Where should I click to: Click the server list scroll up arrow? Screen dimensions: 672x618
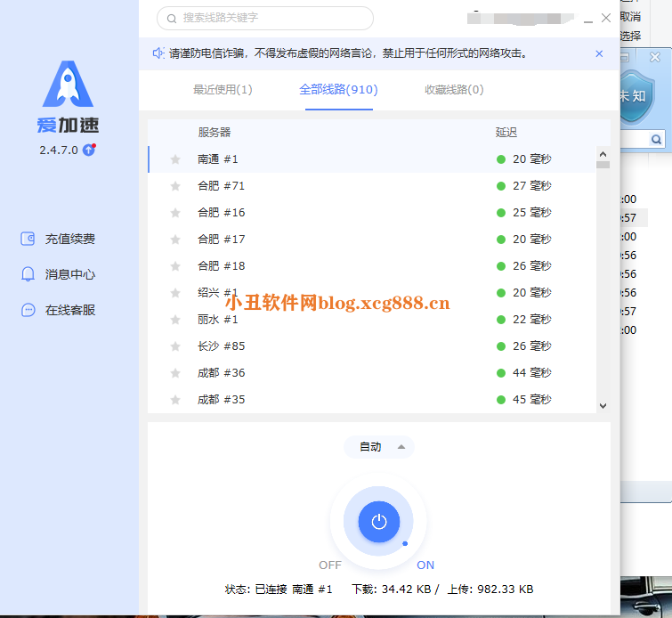coord(603,154)
